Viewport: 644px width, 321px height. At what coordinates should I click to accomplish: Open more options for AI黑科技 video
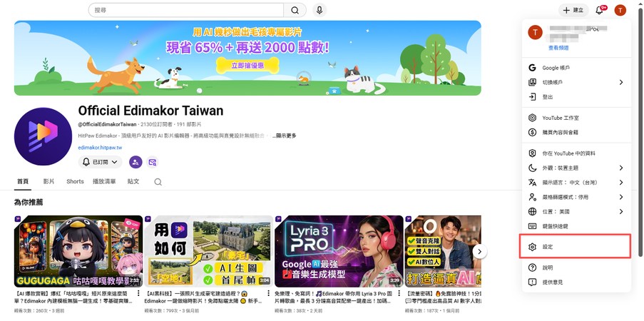(269, 293)
